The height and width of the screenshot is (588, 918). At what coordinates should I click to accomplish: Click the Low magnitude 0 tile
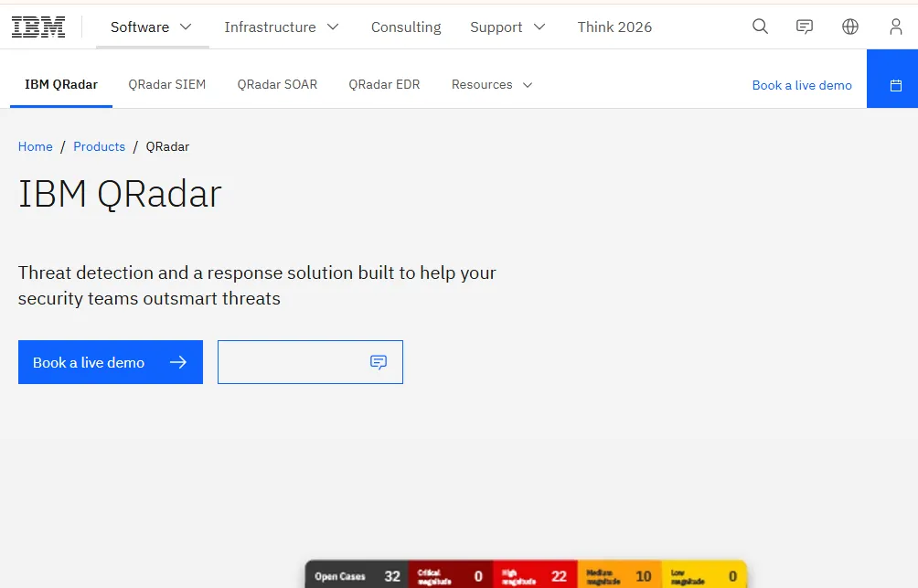[x=704, y=576]
